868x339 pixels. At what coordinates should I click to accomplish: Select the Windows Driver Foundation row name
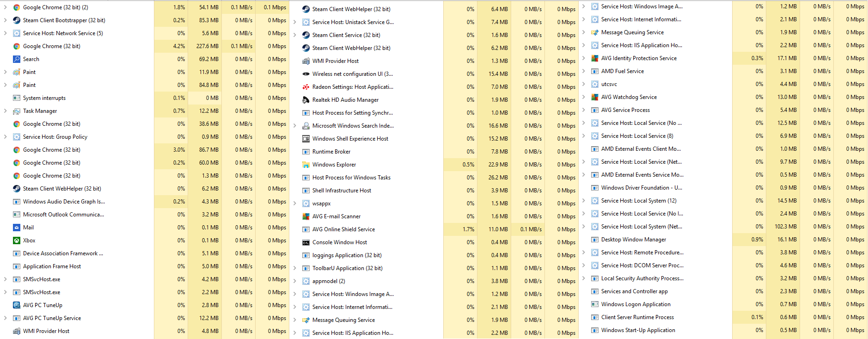(x=642, y=188)
